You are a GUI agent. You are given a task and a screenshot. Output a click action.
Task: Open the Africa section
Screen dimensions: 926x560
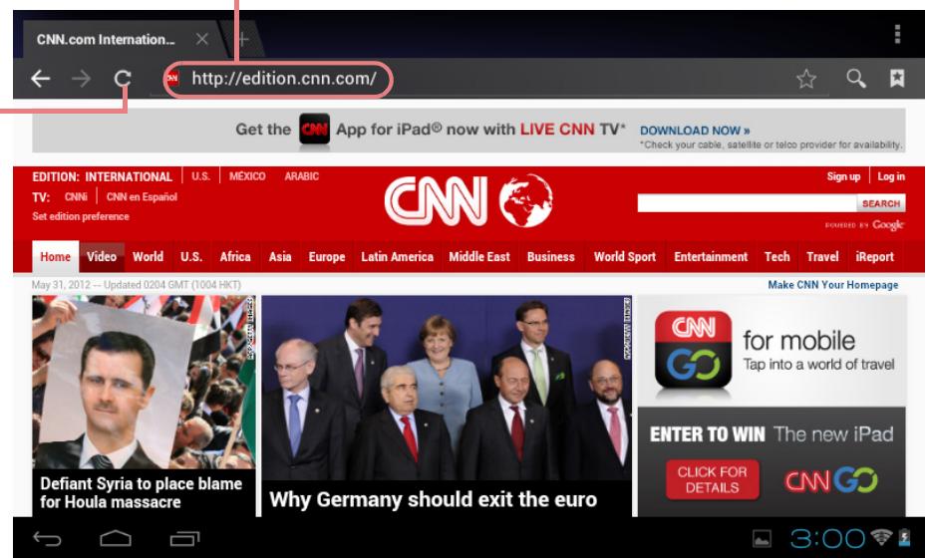[x=235, y=257]
